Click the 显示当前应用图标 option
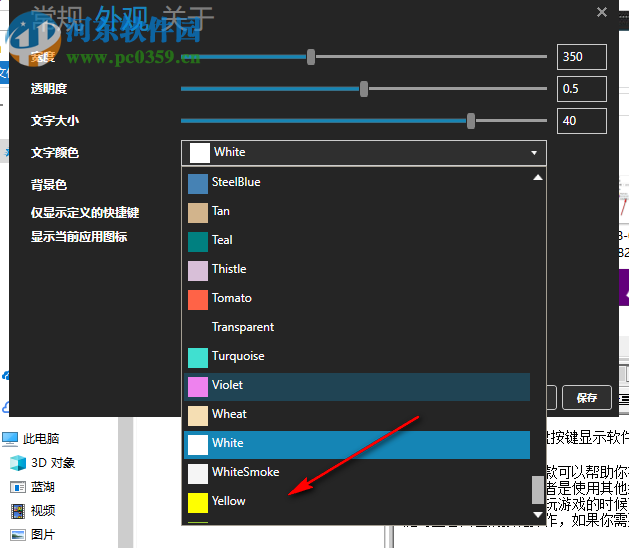Screen dimensions: 629x548 [x=79, y=237]
